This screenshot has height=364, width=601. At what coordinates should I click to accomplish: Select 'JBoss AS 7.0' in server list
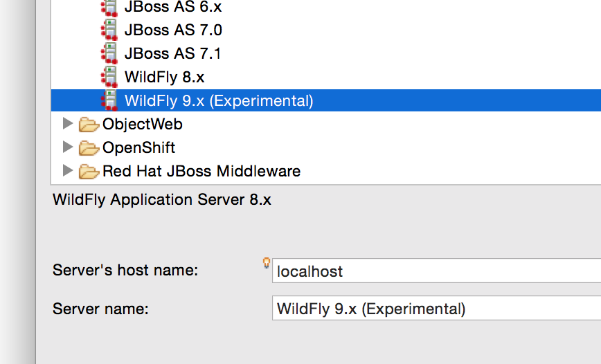pyautogui.click(x=173, y=30)
